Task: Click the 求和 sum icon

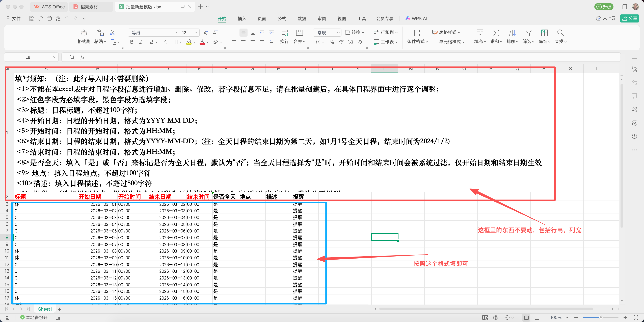Action: (496, 37)
